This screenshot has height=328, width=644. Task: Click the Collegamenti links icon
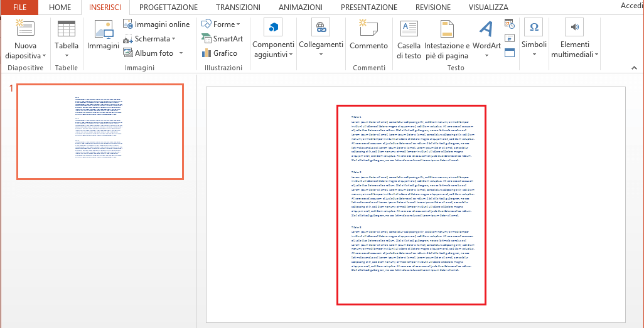pyautogui.click(x=321, y=28)
